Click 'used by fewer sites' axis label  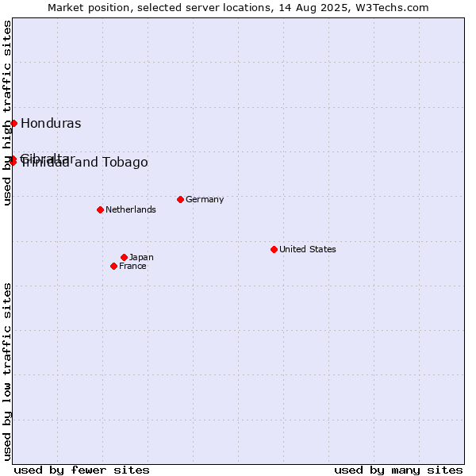(82, 470)
